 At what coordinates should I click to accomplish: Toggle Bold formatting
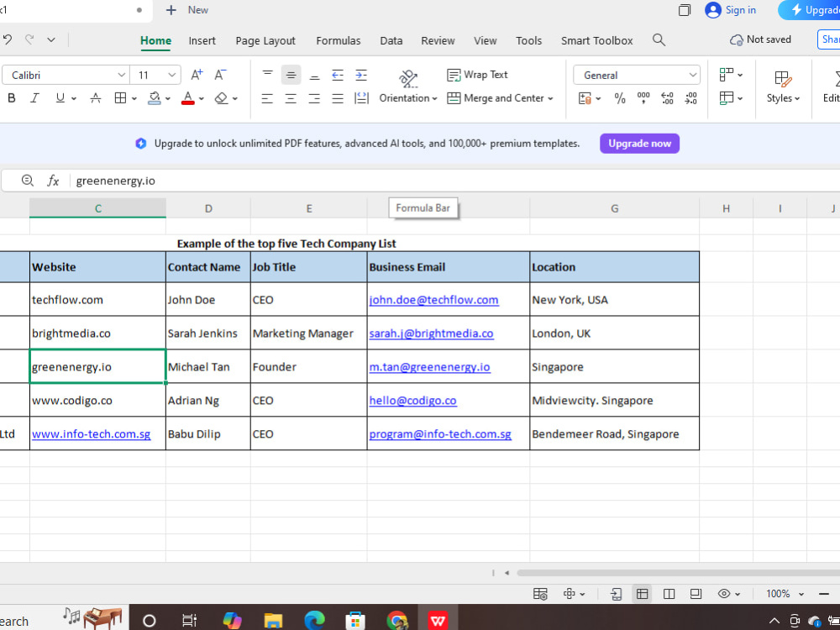(11, 98)
